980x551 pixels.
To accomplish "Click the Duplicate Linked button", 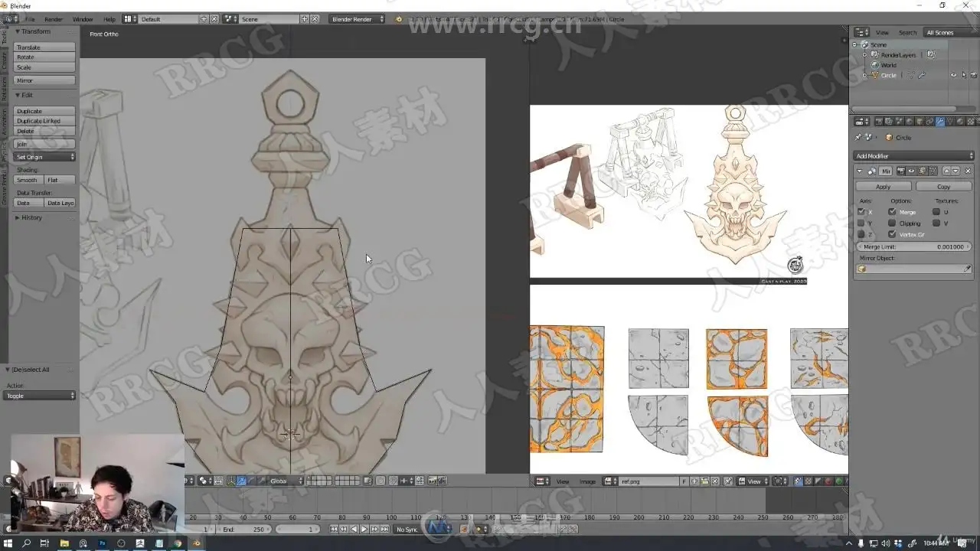I will 45,121.
